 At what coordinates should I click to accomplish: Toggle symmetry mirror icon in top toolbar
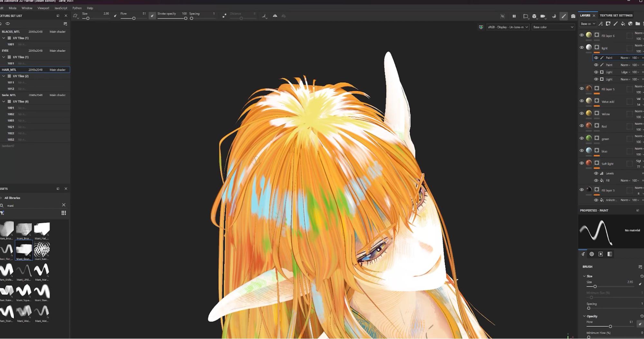275,16
